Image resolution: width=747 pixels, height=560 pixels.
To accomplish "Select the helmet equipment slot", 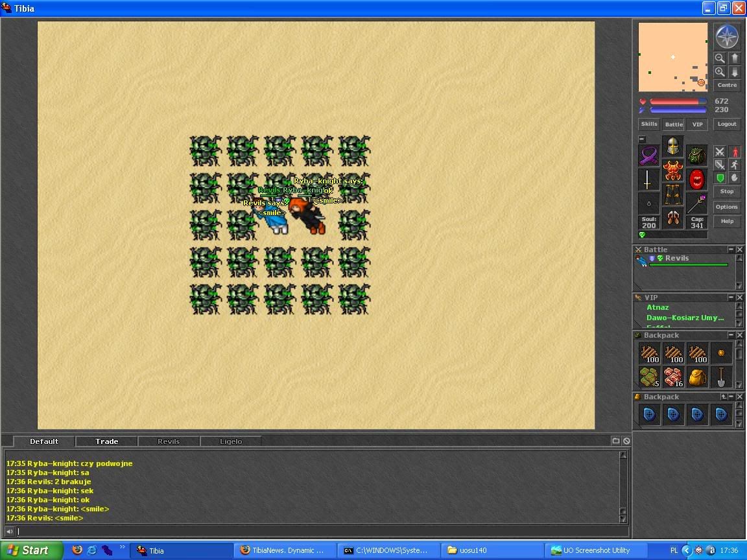I will (672, 146).
